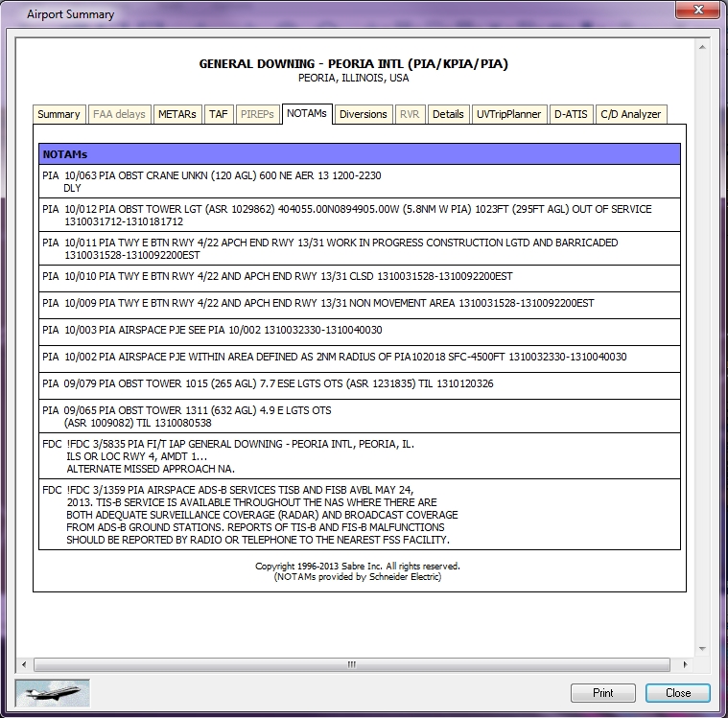Open the C/D Analyzer tab
This screenshot has height=718, width=728.
pos(631,114)
